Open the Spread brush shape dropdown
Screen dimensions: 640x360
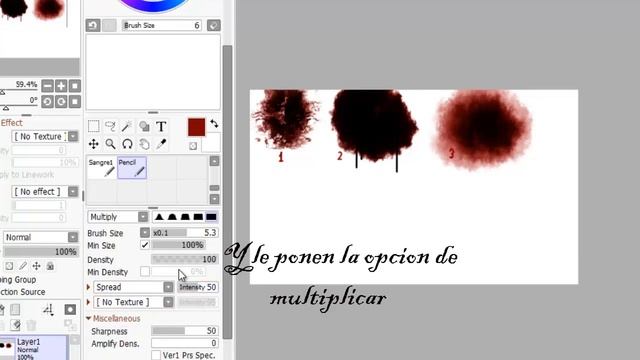click(134, 287)
